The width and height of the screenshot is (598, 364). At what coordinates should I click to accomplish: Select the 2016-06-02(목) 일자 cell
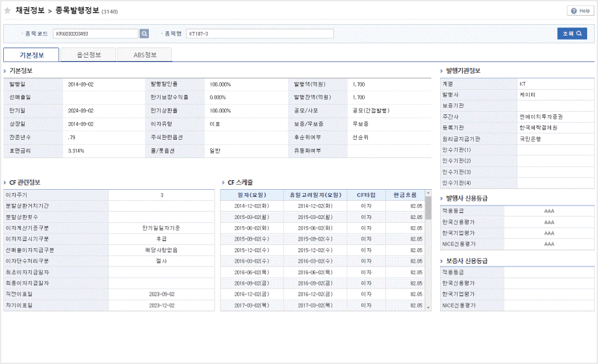click(252, 272)
